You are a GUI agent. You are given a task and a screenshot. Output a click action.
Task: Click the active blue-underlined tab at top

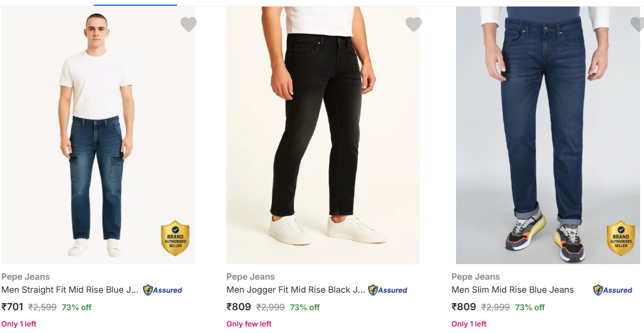point(135,3)
